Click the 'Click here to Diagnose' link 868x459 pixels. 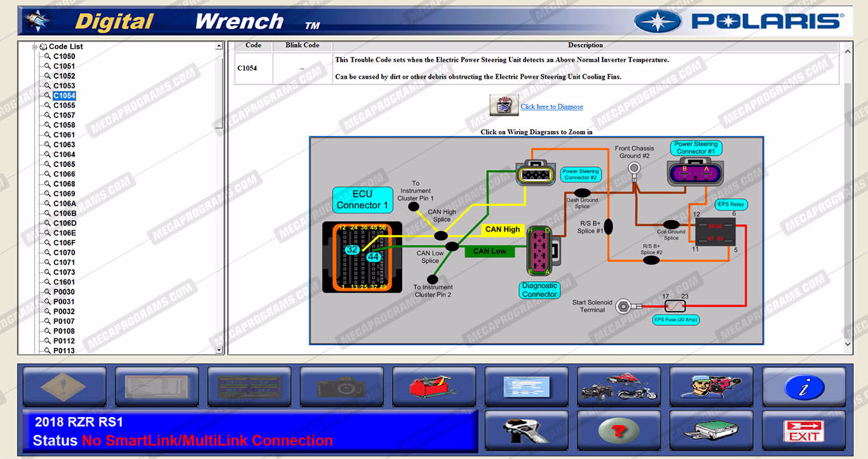tap(552, 107)
